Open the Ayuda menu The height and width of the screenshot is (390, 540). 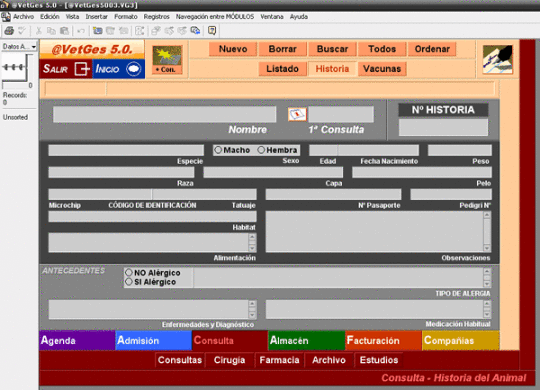299,17
